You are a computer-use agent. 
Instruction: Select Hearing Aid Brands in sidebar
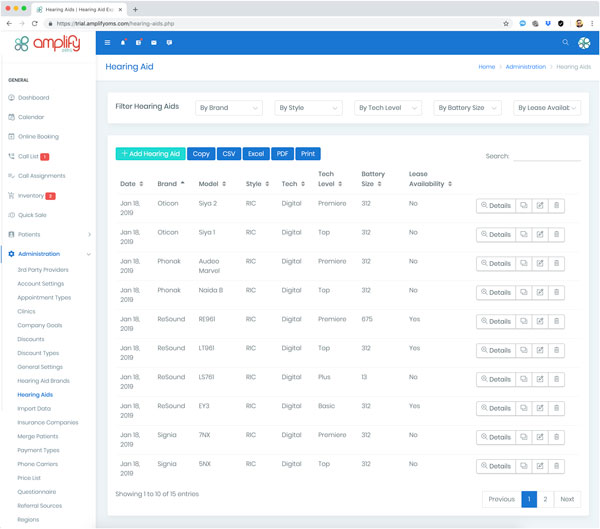click(42, 381)
